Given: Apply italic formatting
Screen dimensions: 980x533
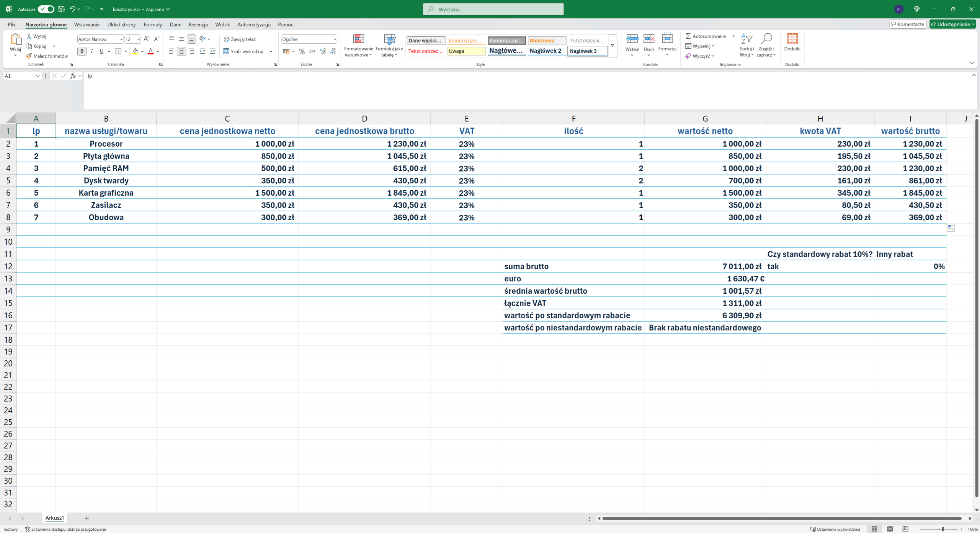Looking at the screenshot, I should (x=91, y=51).
